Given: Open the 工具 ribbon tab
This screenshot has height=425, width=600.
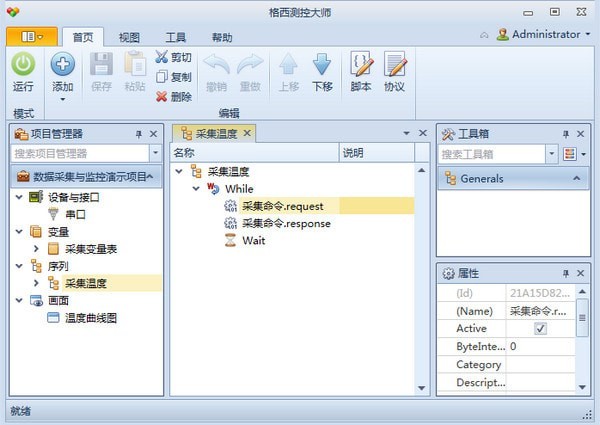Looking at the screenshot, I should [x=176, y=37].
